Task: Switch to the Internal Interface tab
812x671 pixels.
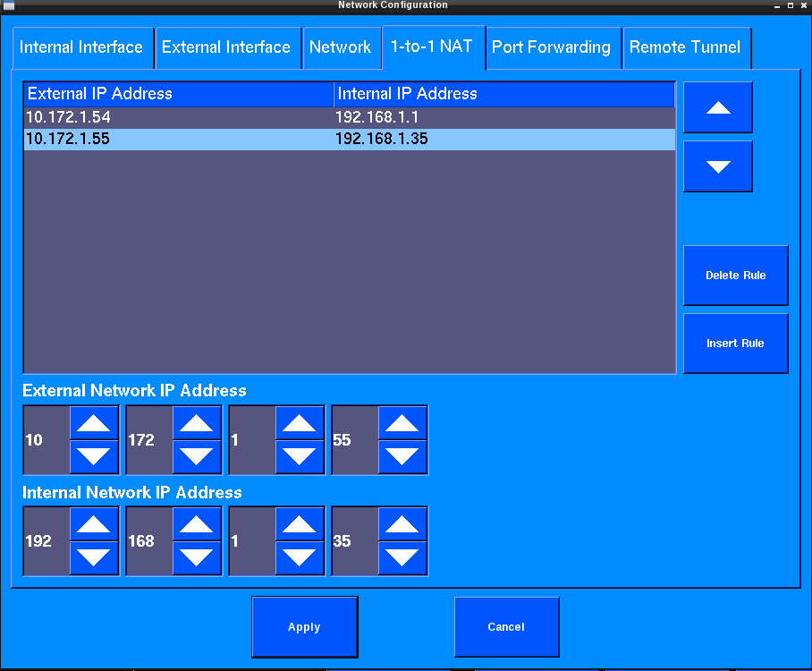Action: (x=81, y=47)
